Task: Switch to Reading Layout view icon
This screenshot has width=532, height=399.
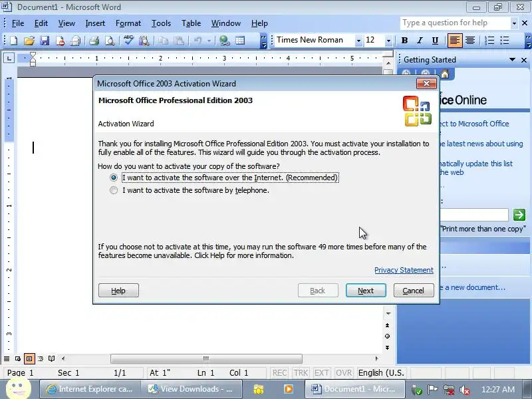Action: click(52, 358)
